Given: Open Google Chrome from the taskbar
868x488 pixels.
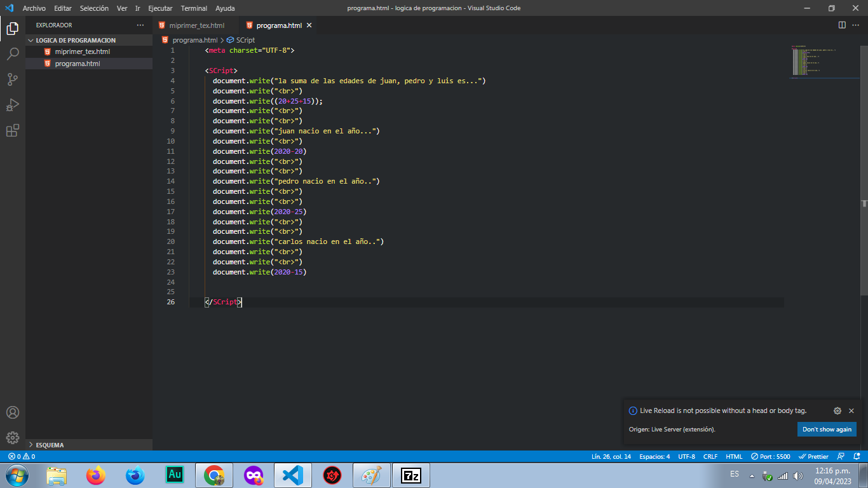Looking at the screenshot, I should coord(214,475).
